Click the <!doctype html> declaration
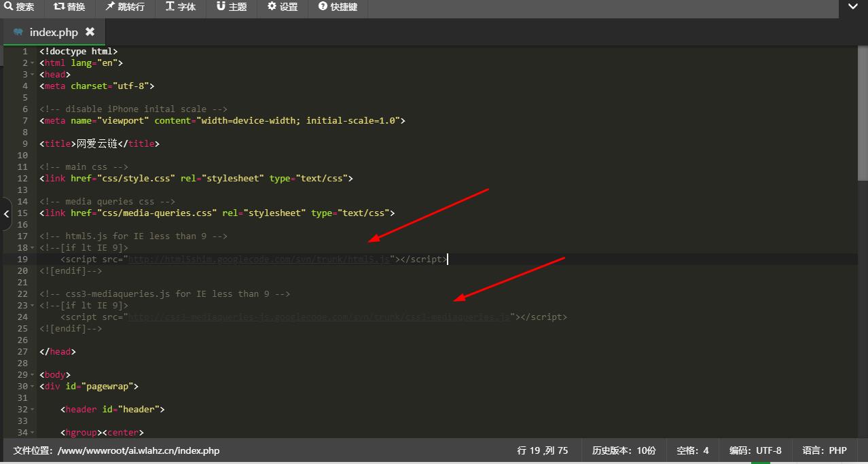Screen dimensions: 868x464 click(x=79, y=52)
